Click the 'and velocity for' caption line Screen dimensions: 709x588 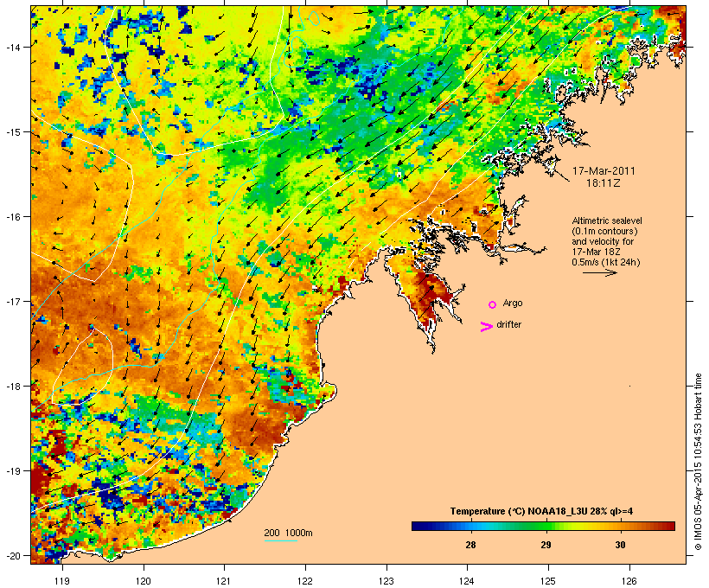603,241
